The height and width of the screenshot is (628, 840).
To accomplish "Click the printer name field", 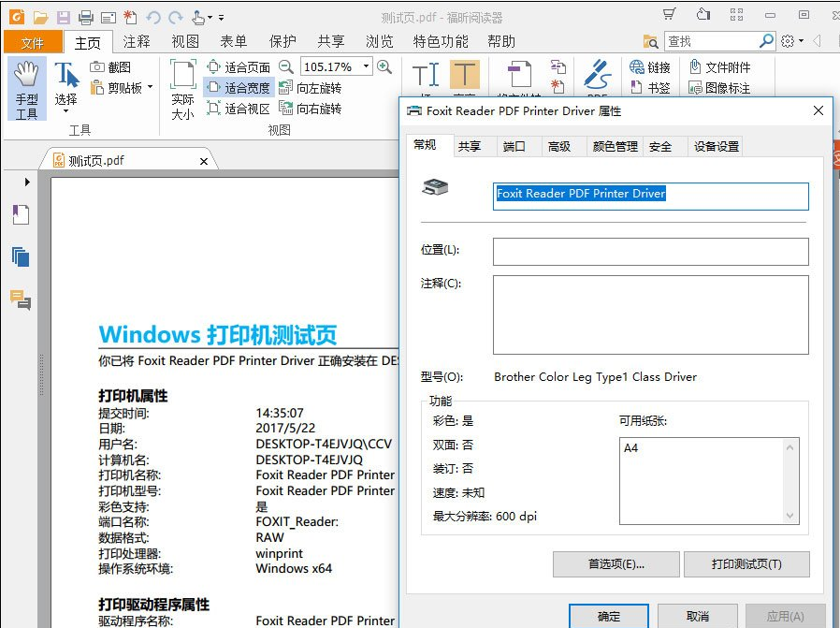I will [650, 197].
